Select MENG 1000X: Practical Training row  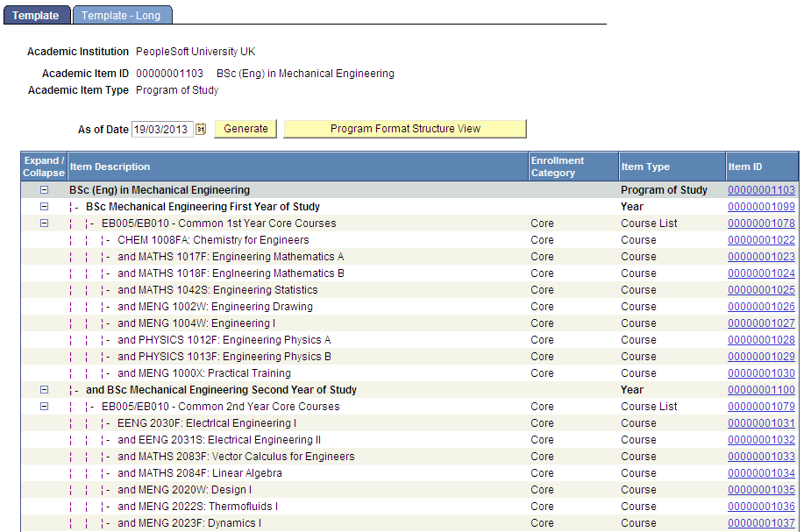point(409,373)
